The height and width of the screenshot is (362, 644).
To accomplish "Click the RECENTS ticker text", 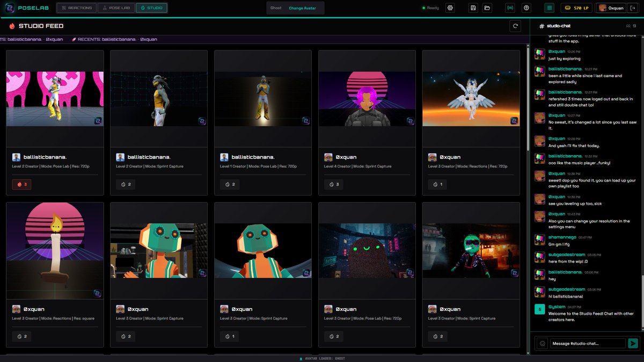I will [114, 39].
